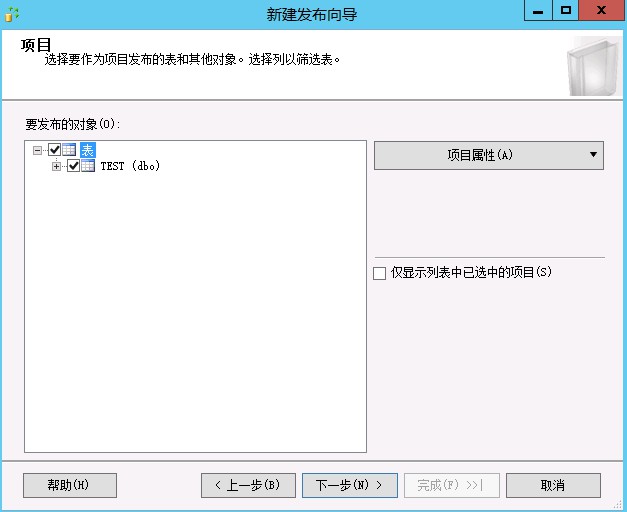Screen dimensions: 627x512
Task: Click the table icon beside TEST (dbo)
Action: 88,166
